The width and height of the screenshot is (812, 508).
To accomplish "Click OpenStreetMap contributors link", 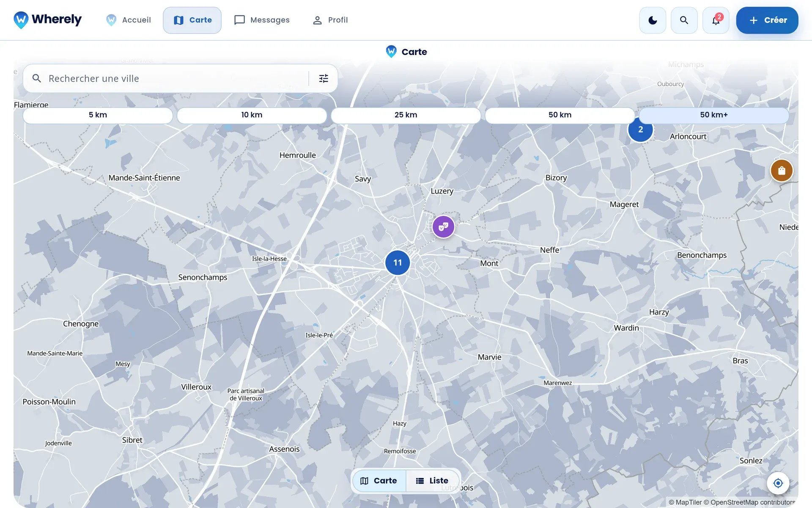I will pyautogui.click(x=749, y=502).
